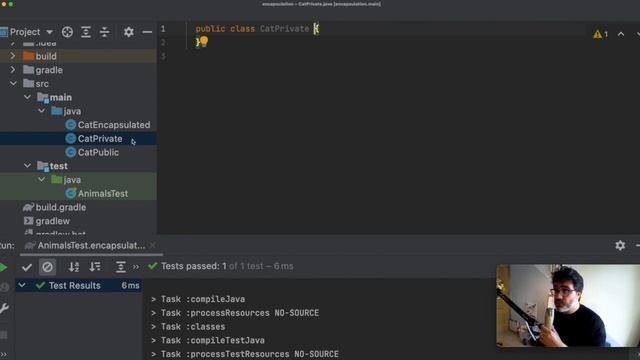This screenshot has width=640, height=360.
Task: Select the test folder row
Action: click(x=78, y=166)
